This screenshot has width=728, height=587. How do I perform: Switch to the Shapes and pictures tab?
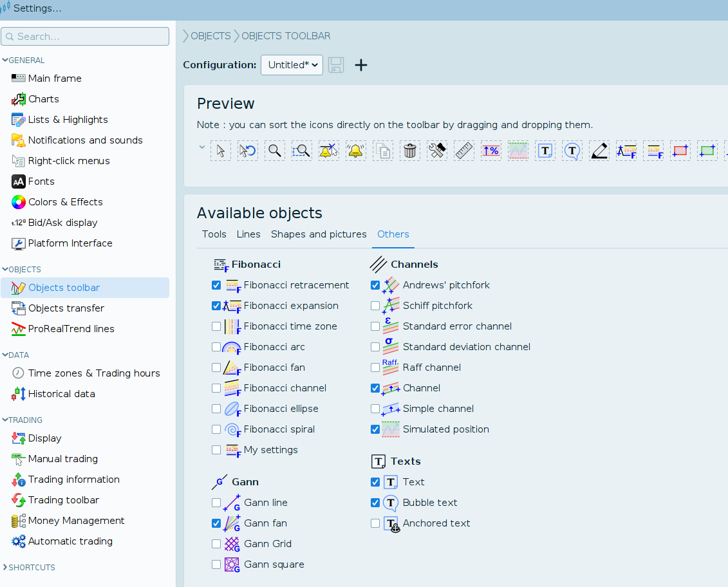tap(319, 234)
